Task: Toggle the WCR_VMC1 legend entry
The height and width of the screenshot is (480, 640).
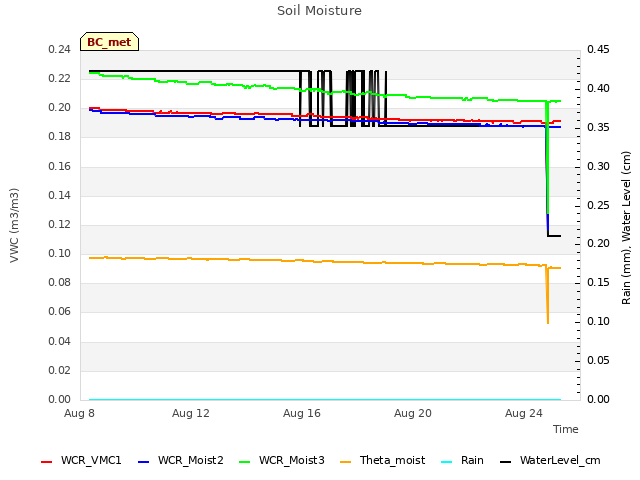Action: tap(81, 460)
